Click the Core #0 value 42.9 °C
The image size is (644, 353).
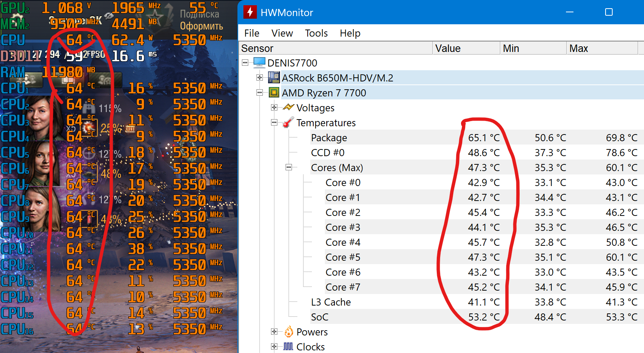pos(484,182)
